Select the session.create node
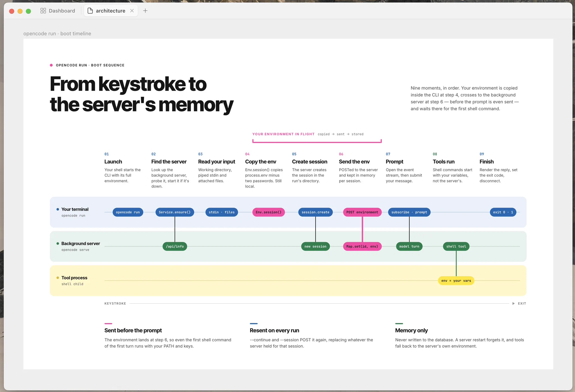This screenshot has width=575, height=392. 315,212
